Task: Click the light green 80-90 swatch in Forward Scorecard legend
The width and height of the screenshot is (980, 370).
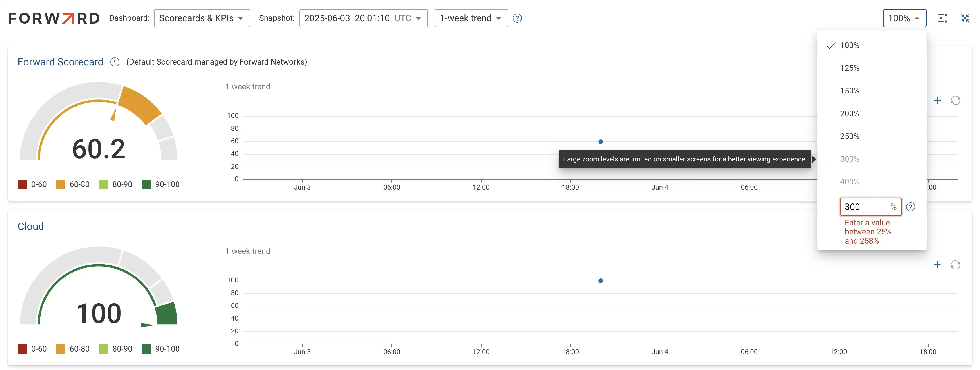Action: click(x=103, y=184)
